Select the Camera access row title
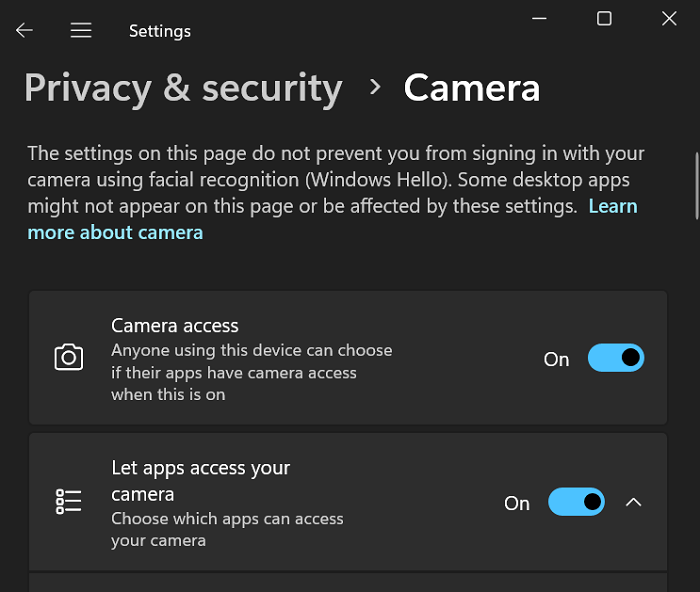Image resolution: width=700 pixels, height=592 pixels. [x=175, y=325]
